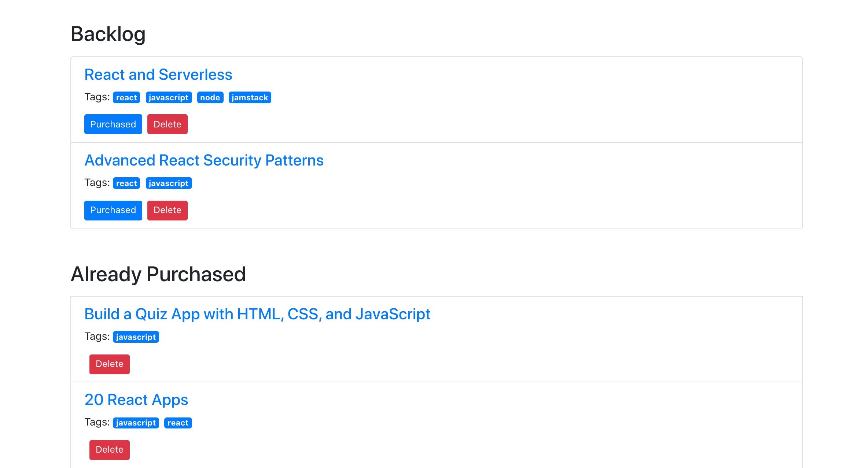Click the javascript tag under Build a Quiz App

tap(136, 337)
